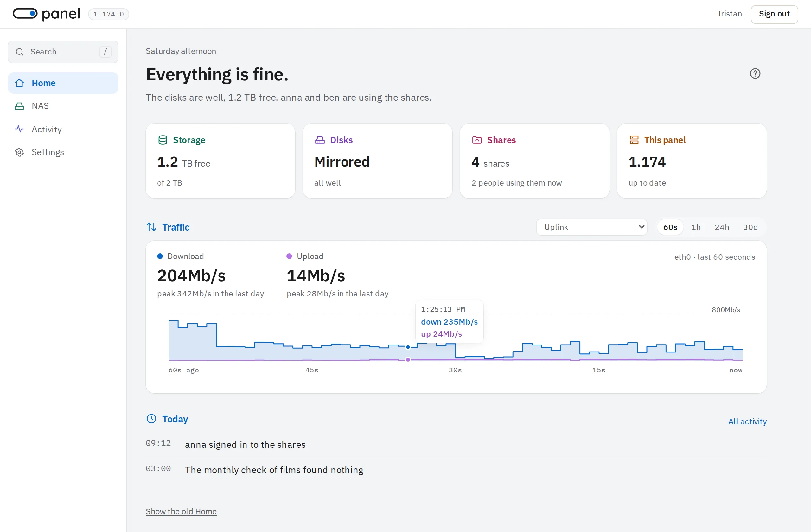The width and height of the screenshot is (811, 532).
Task: Switch traffic range to 1h
Action: [696, 227]
